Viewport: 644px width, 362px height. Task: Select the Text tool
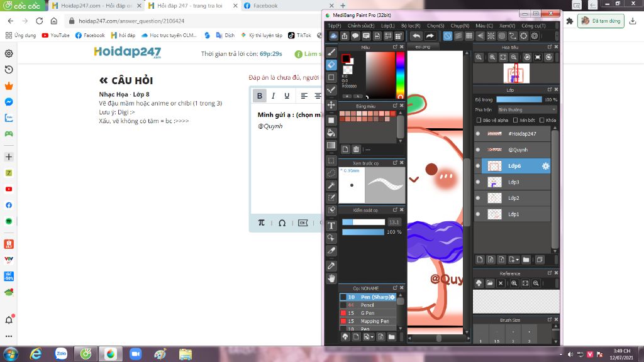(x=331, y=226)
